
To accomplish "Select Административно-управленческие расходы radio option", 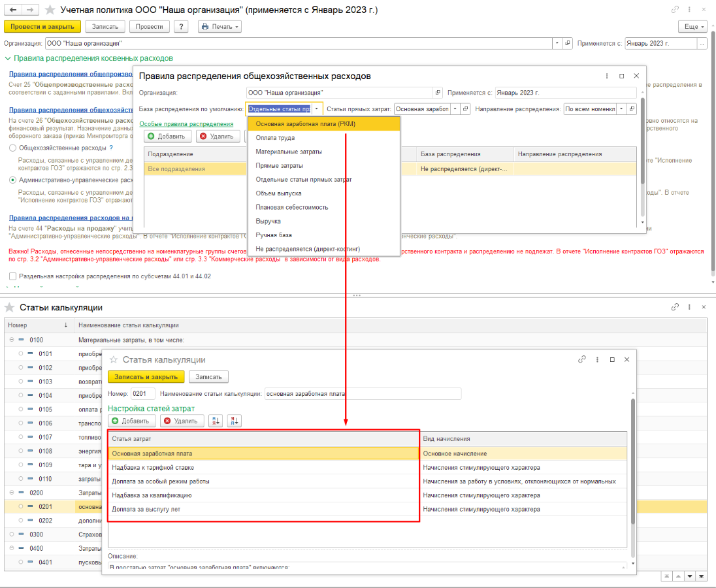I will coord(13,180).
